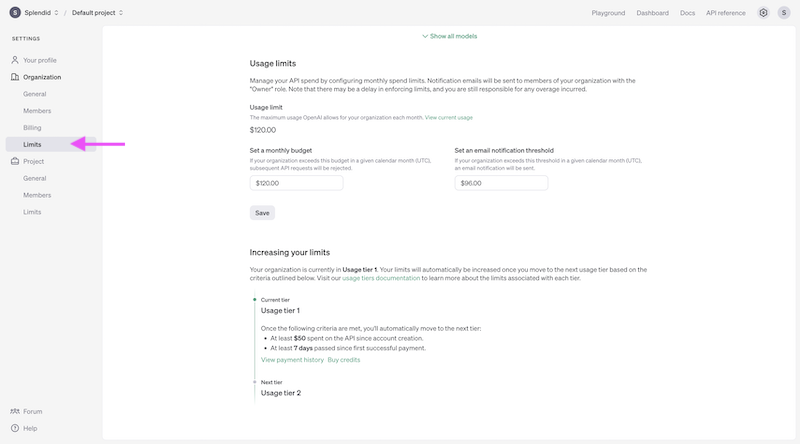Open the Playground tab
Screen dimensions: 800x444
point(608,13)
